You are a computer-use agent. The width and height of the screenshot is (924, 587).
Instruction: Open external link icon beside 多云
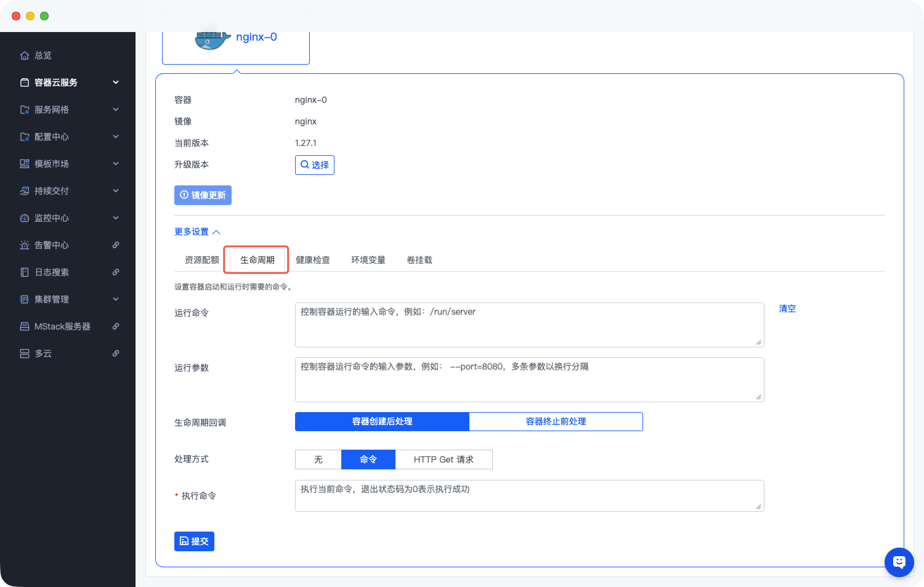coord(116,354)
